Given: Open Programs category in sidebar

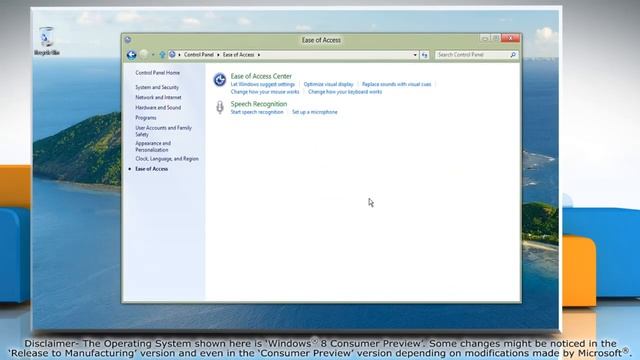Looking at the screenshot, I should (146, 118).
